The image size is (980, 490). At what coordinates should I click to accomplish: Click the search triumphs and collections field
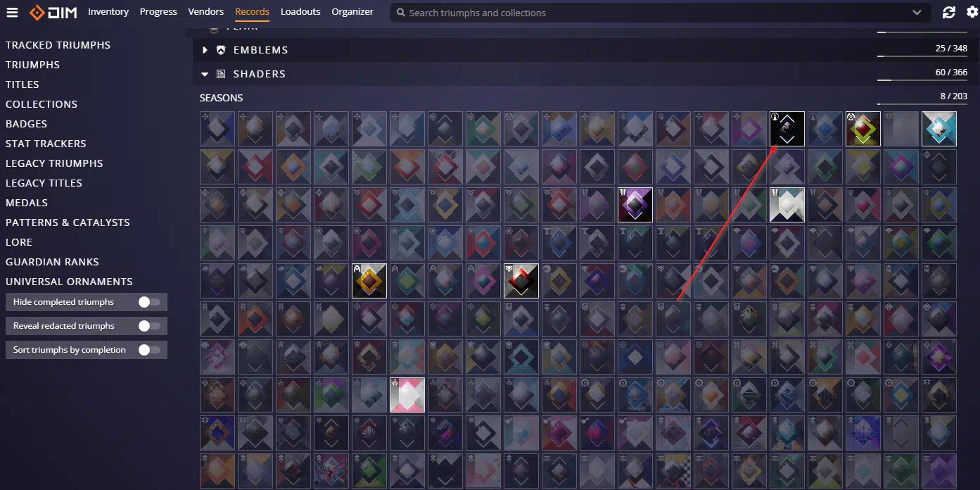(x=654, y=13)
